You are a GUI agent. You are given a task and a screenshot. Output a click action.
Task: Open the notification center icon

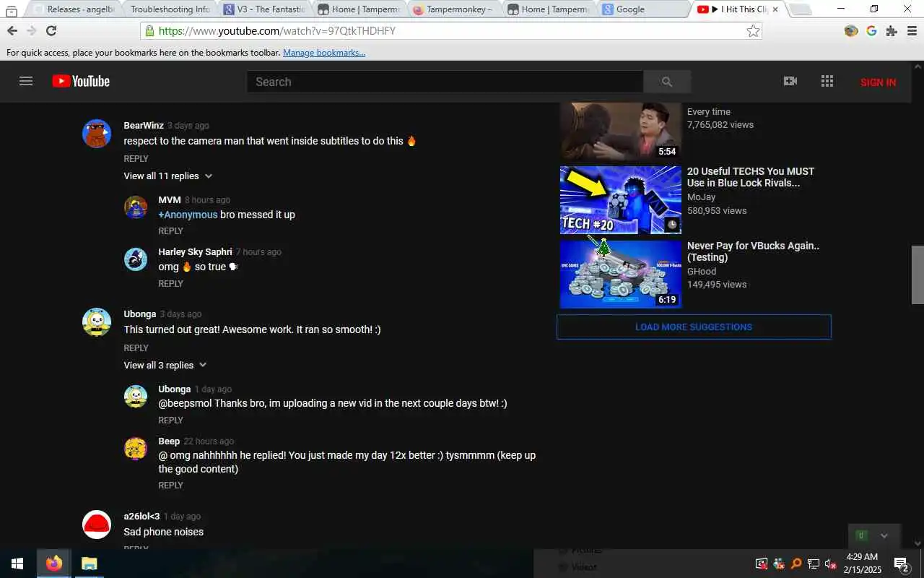(901, 564)
